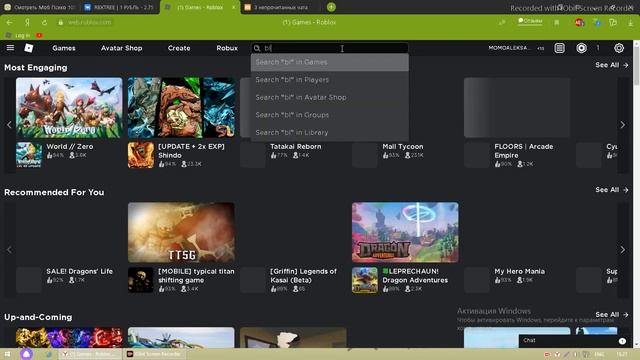The image size is (640, 360).
Task: Click the small Dragon Adventures game icon
Action: (365, 280)
